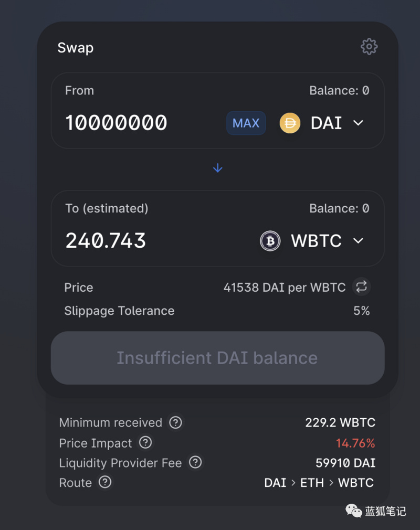Click the 41538 DAI per WBTC price

284,288
